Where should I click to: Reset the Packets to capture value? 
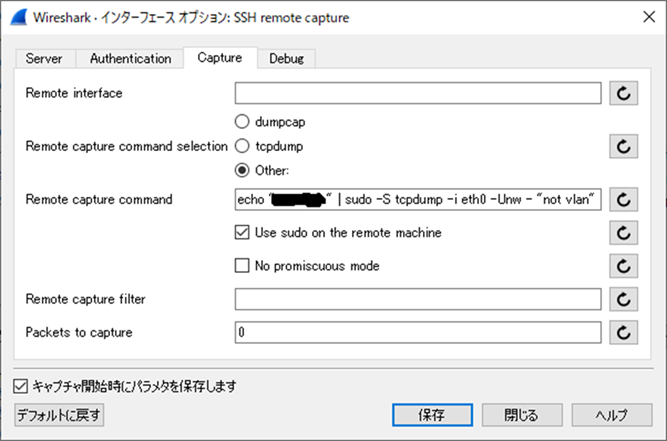(623, 332)
